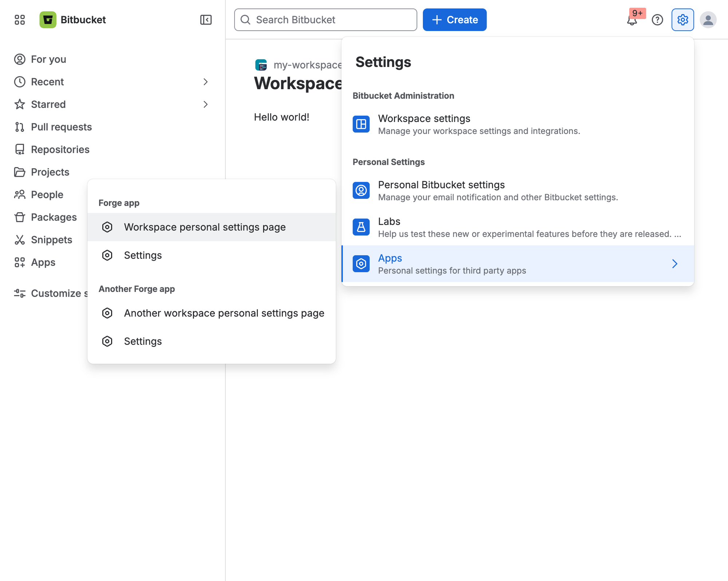Image resolution: width=728 pixels, height=581 pixels.
Task: Click the Personal Settings heading
Action: [389, 162]
